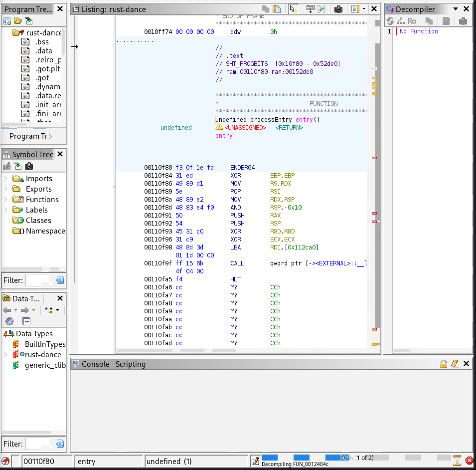
Task: Open Listing margin options dropdown arrow
Action: 364,9
